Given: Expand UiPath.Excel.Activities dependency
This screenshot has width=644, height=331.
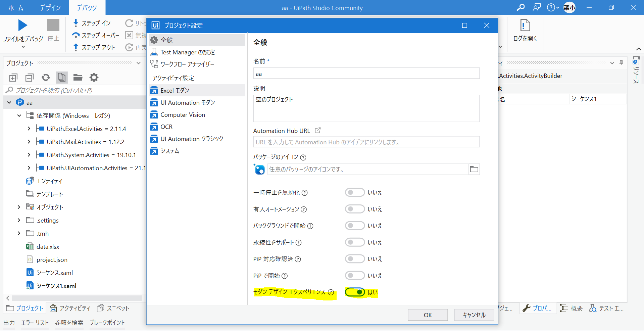Looking at the screenshot, I should (29, 129).
